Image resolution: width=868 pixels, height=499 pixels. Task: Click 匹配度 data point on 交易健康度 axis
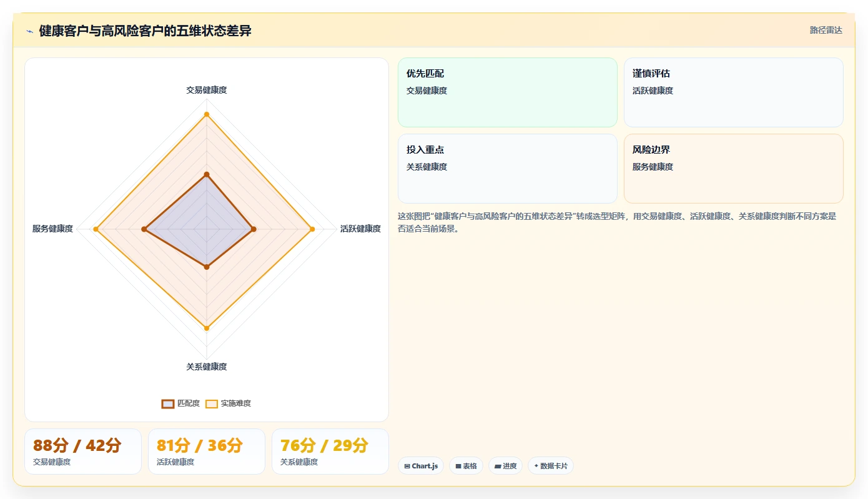(x=207, y=174)
